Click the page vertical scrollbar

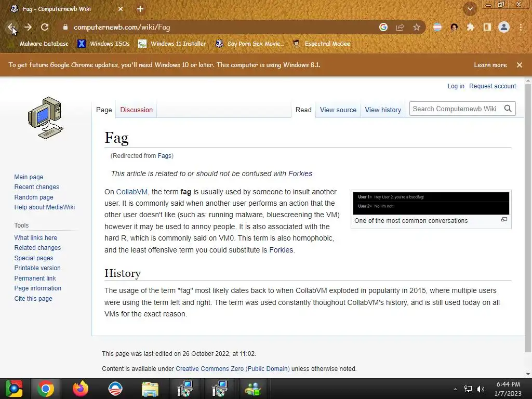coord(528,217)
